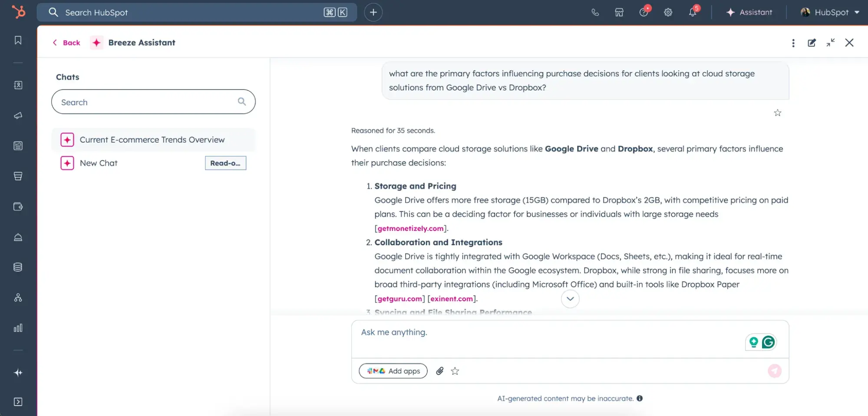Open the Marketplace storefront icon

coord(619,12)
